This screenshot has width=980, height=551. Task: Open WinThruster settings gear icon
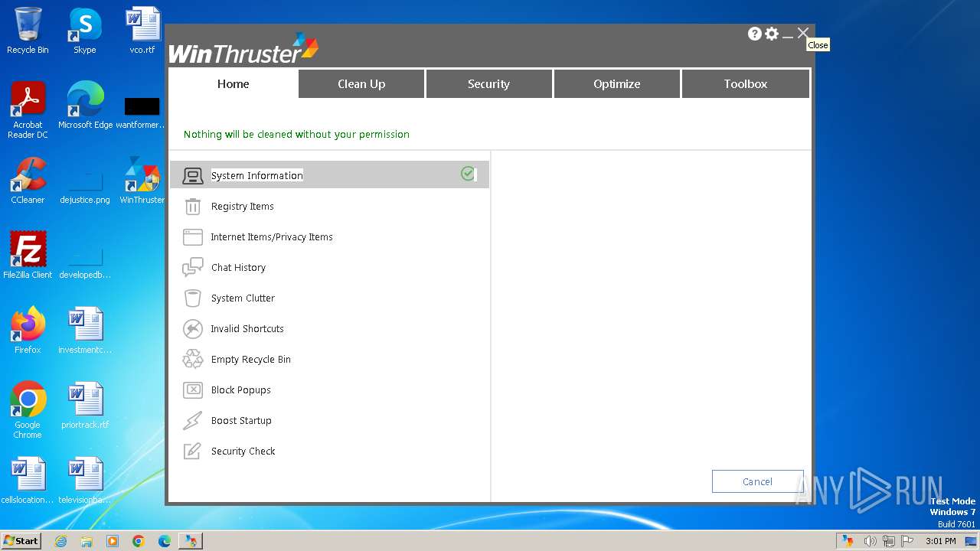(x=772, y=34)
